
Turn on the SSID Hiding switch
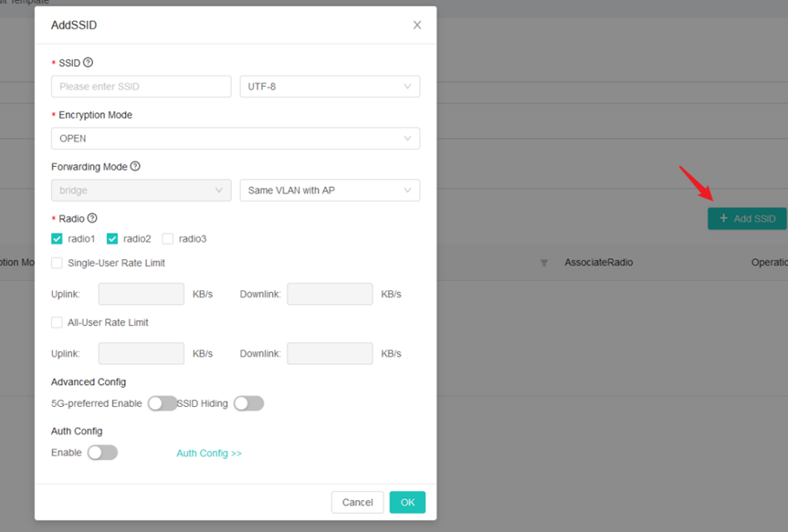pos(248,403)
